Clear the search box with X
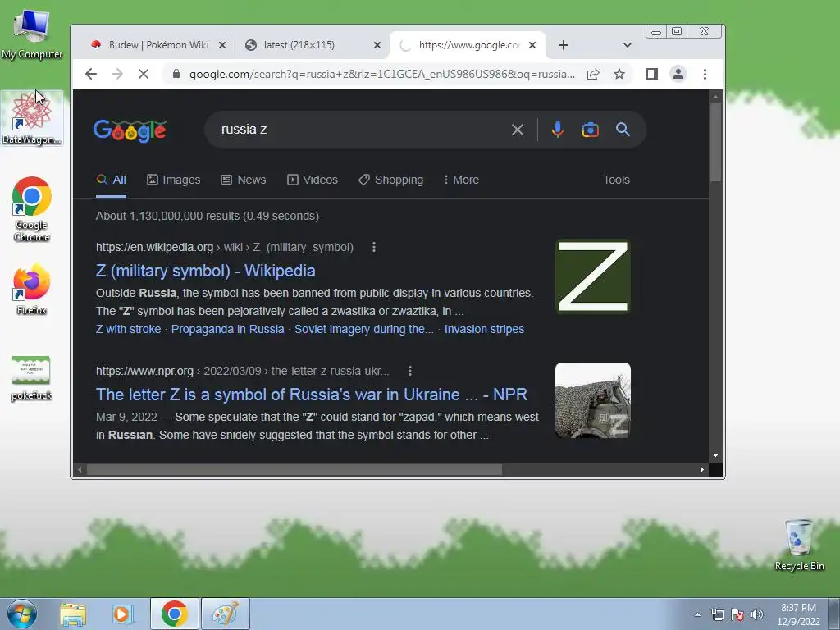Screen dimensions: 840x630 (517, 130)
